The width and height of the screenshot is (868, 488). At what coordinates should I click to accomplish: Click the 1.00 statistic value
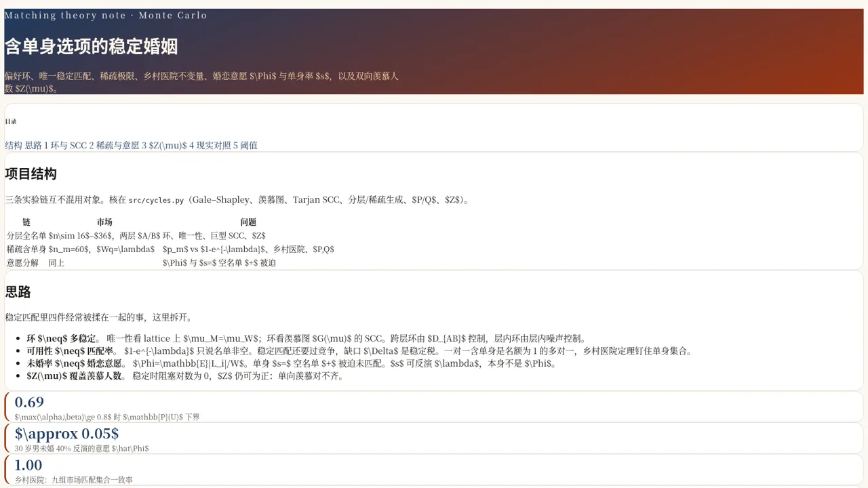click(28, 465)
